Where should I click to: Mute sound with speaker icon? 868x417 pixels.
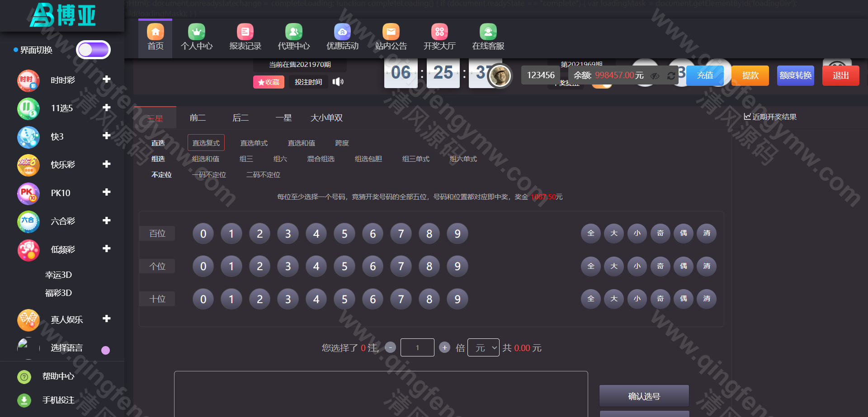[338, 82]
